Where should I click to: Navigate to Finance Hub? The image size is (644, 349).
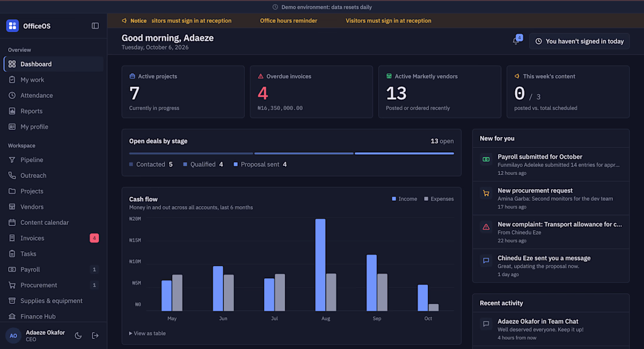click(54, 316)
